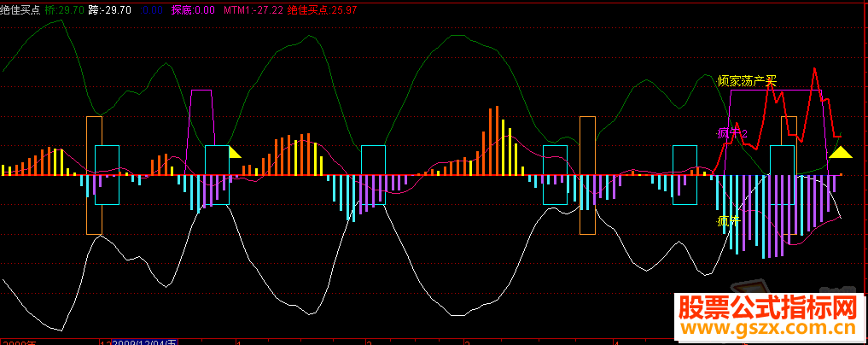The height and width of the screenshot is (345, 868).
Task: Select the 绝佳买点 indicator title
Action: [x=20, y=10]
